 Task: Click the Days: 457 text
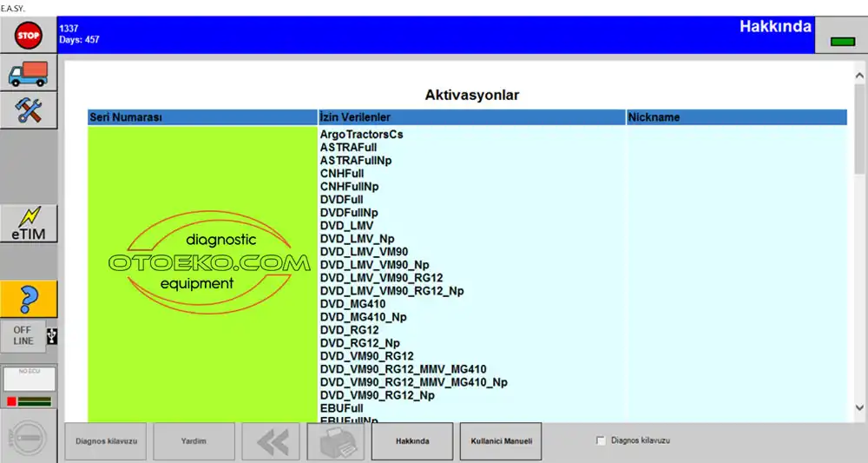coord(79,40)
